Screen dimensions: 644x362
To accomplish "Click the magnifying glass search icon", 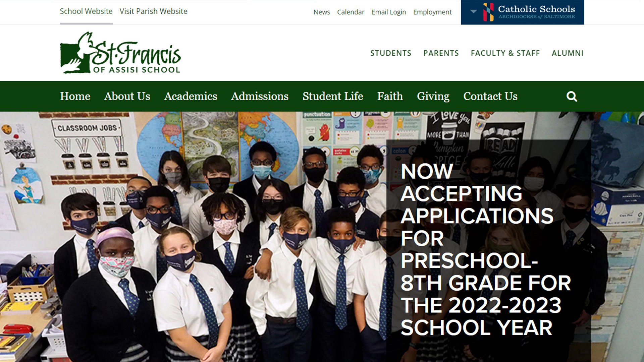I will pos(572,97).
